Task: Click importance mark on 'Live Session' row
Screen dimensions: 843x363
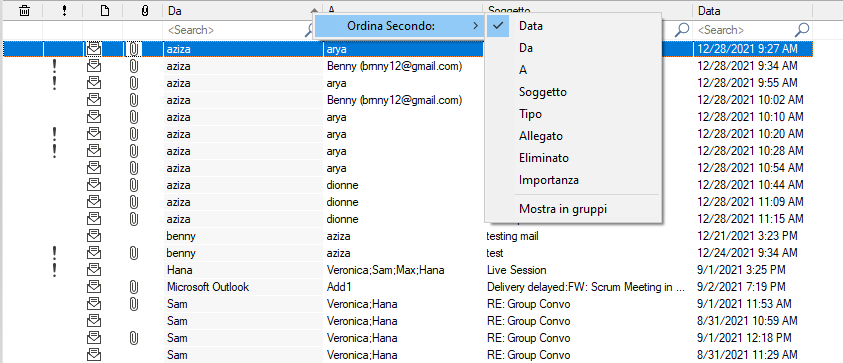Action: pyautogui.click(x=54, y=269)
